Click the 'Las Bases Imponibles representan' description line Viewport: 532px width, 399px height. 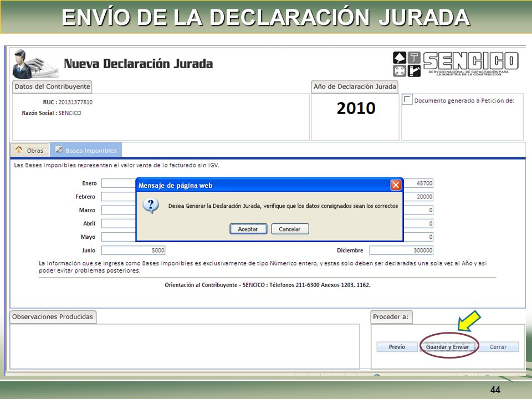[117, 165]
